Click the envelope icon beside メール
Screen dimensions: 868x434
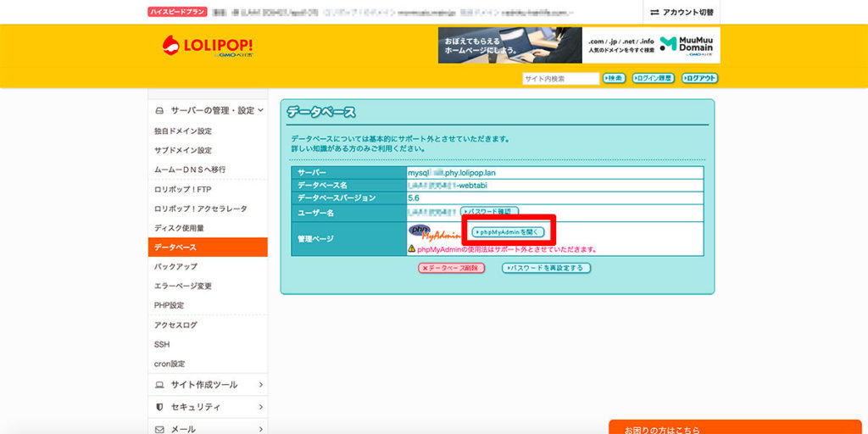pos(159,429)
